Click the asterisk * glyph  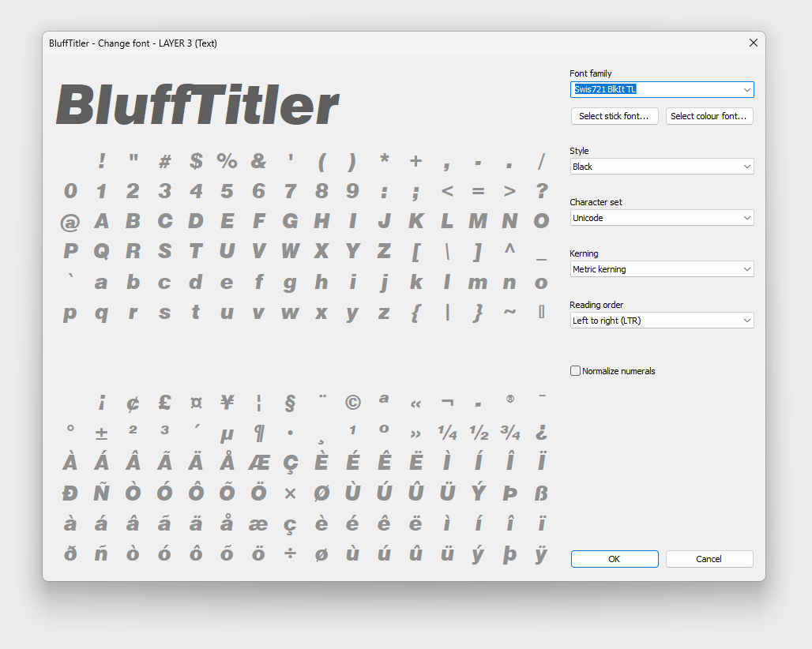(x=384, y=158)
